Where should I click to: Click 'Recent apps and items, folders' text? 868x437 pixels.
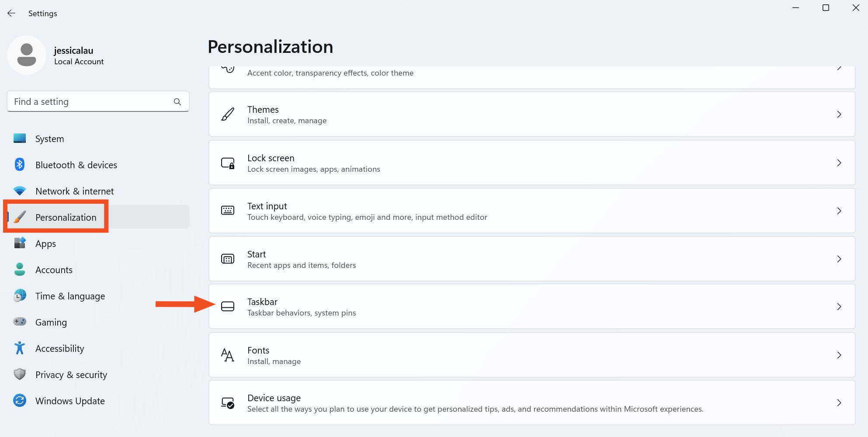[x=302, y=265]
